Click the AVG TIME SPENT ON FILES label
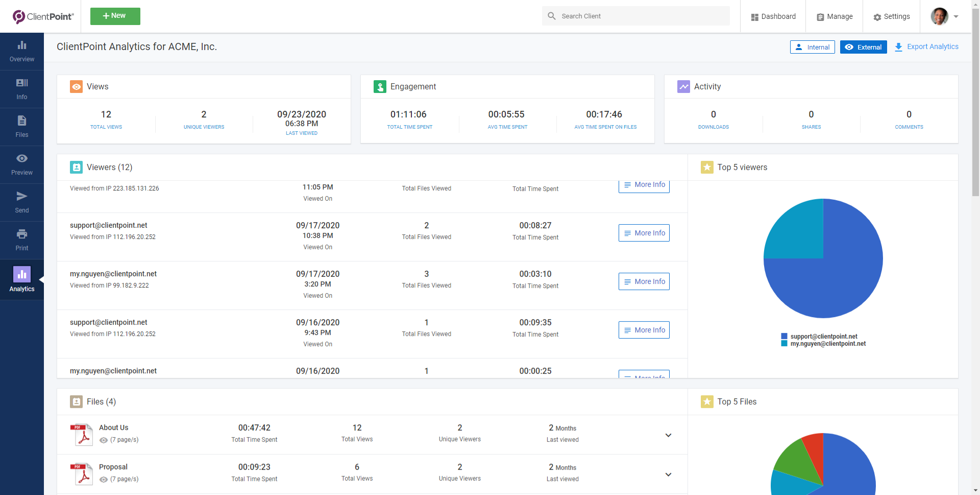The height and width of the screenshot is (495, 980). click(605, 127)
